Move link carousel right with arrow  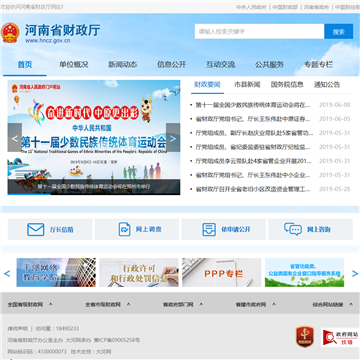click(355, 273)
